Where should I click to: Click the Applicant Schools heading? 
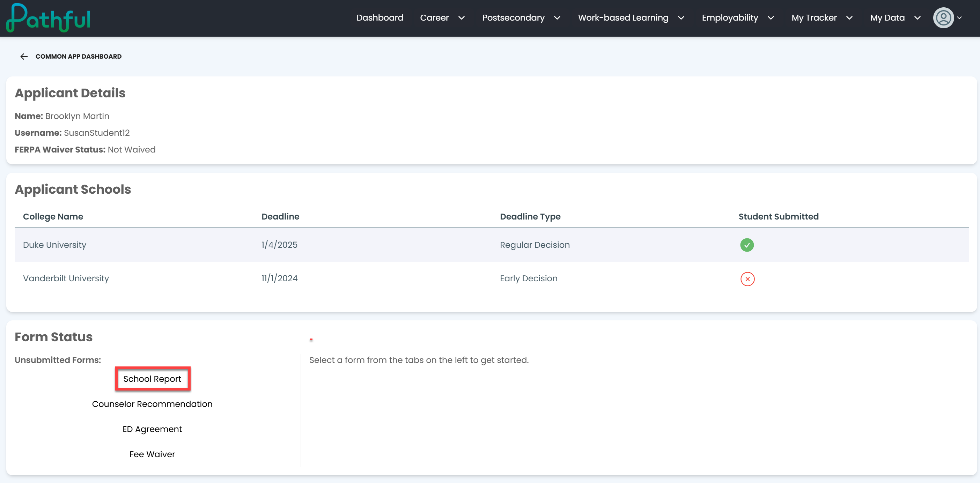tap(73, 190)
